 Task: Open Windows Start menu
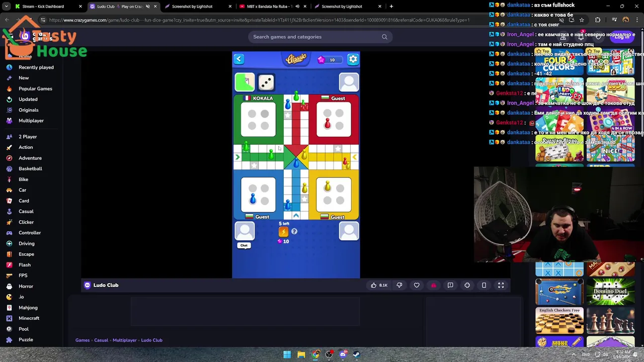287,354
